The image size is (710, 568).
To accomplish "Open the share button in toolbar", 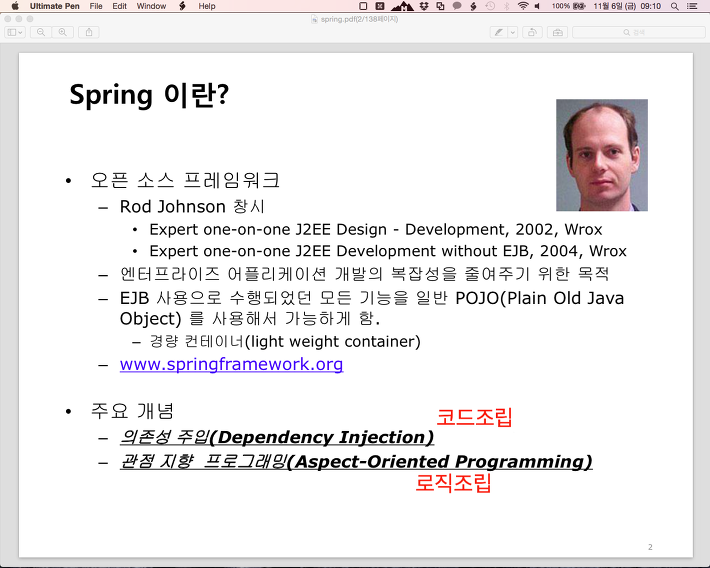I will coord(89,32).
